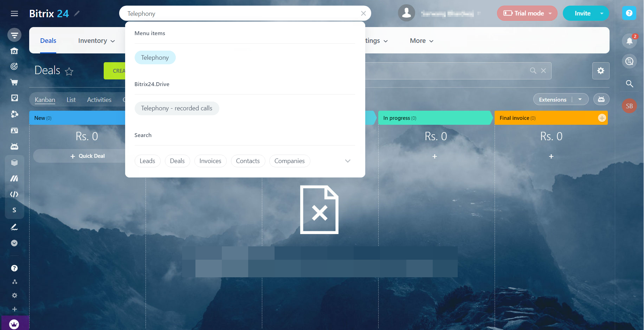Open the shopping cart icon in sidebar
This screenshot has height=330, width=644.
click(x=14, y=82)
